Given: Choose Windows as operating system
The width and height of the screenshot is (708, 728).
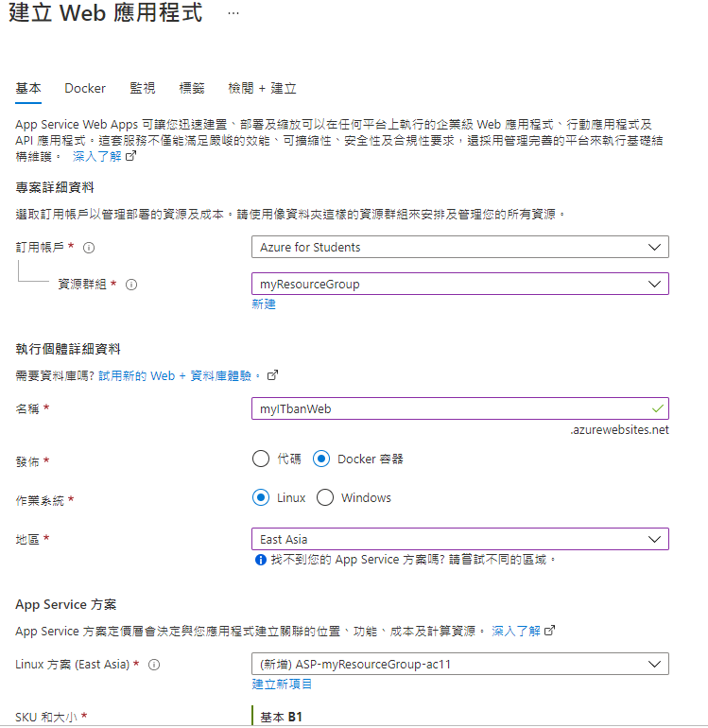Looking at the screenshot, I should [x=325, y=497].
